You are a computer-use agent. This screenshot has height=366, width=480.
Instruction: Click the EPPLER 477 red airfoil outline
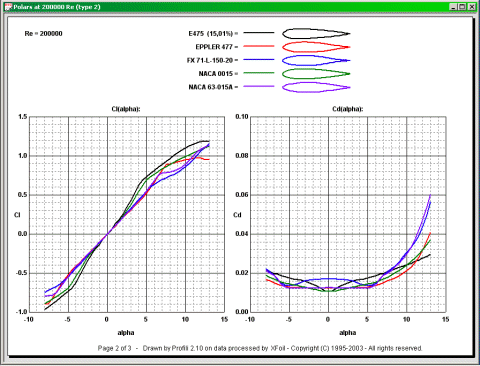[316, 47]
